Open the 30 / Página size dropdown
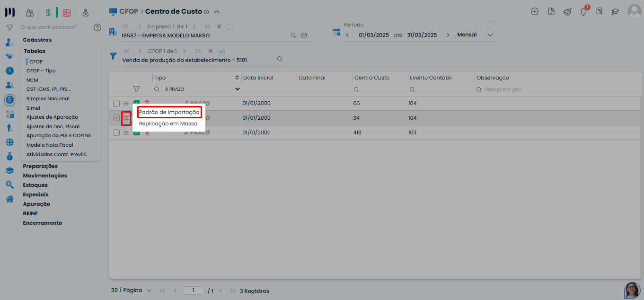The image size is (644, 300). (x=131, y=291)
